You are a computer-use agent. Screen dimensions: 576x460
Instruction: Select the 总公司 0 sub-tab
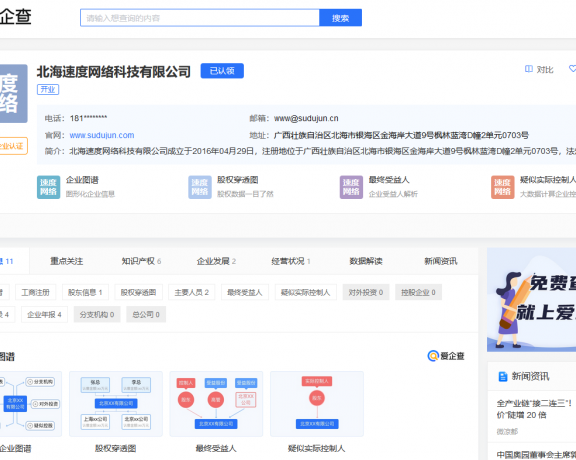[146, 315]
